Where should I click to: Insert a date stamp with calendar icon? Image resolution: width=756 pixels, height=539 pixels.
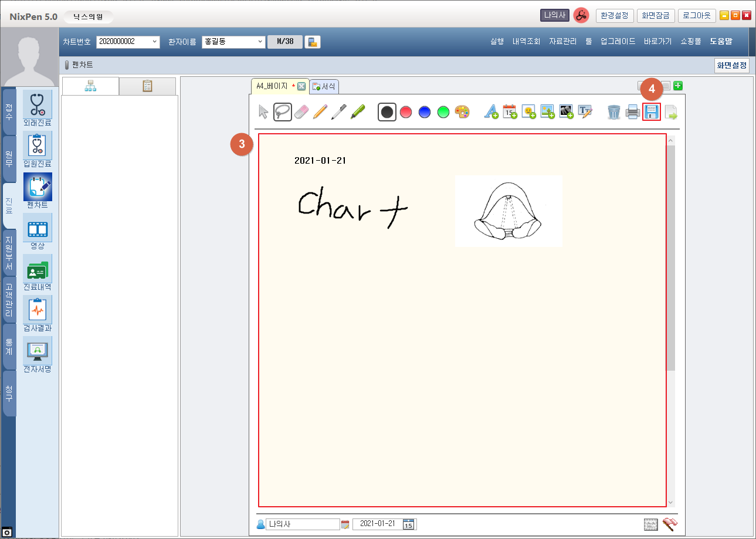point(510,111)
